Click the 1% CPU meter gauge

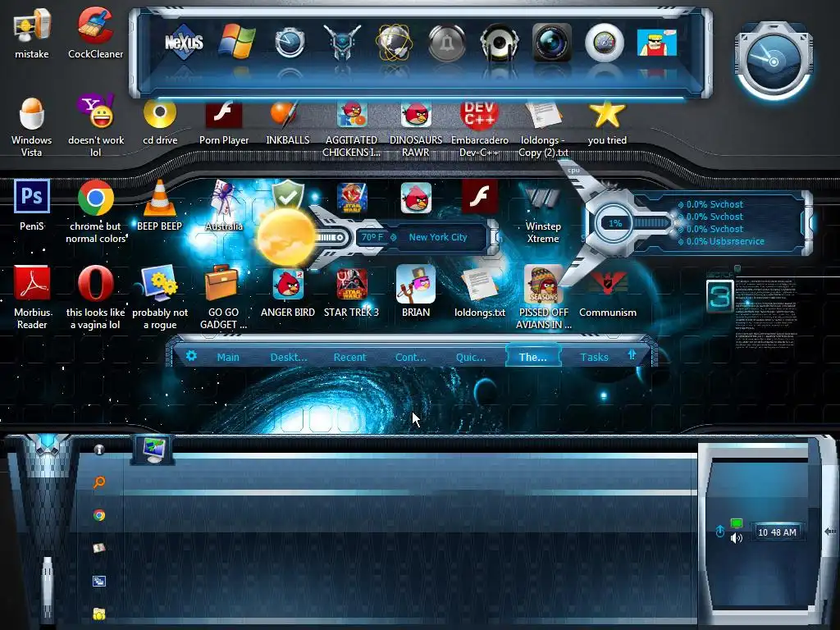(x=615, y=223)
